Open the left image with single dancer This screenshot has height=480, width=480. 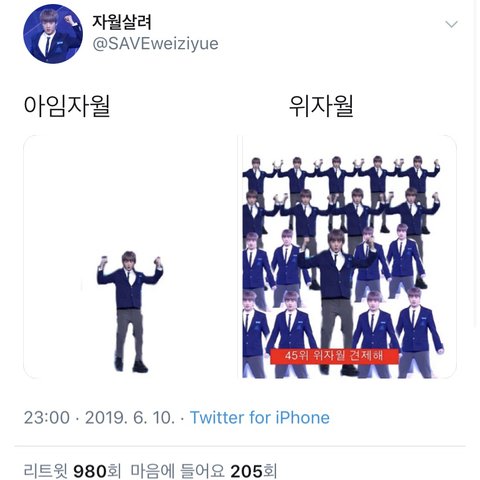tap(129, 257)
